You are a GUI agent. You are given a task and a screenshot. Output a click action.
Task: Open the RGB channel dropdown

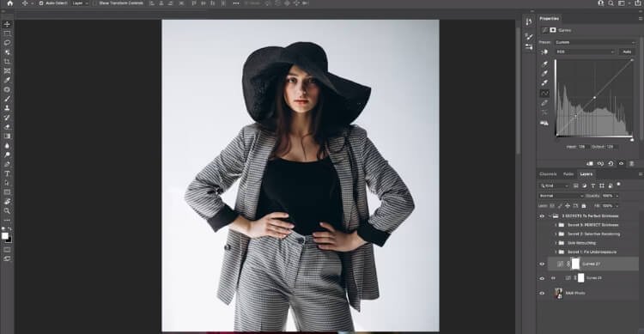586,52
